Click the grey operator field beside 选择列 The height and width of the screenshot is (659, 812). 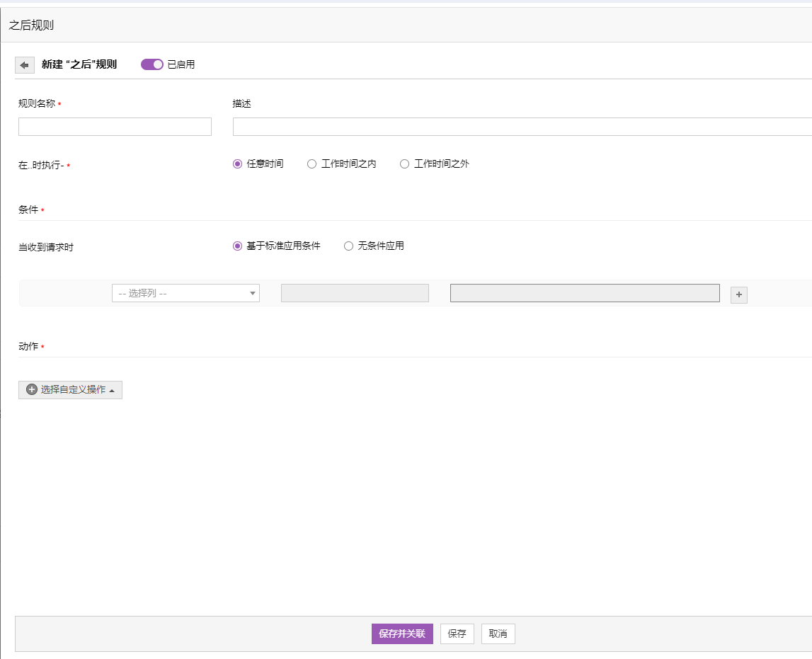[355, 293]
